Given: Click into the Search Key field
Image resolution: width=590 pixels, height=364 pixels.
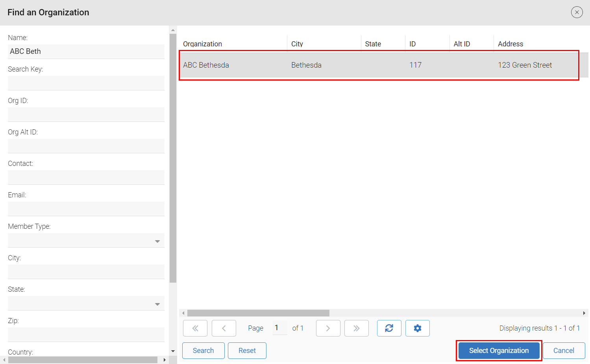Looking at the screenshot, I should (86, 83).
